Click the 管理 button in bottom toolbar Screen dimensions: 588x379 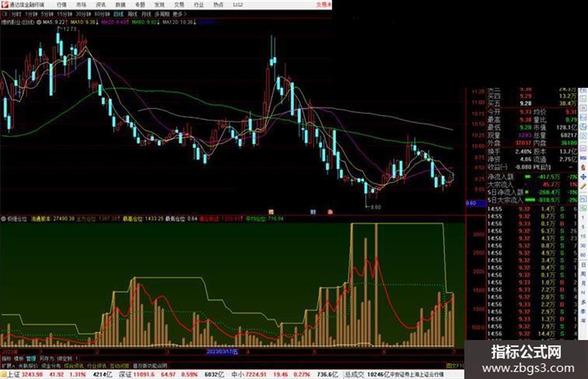(30, 358)
